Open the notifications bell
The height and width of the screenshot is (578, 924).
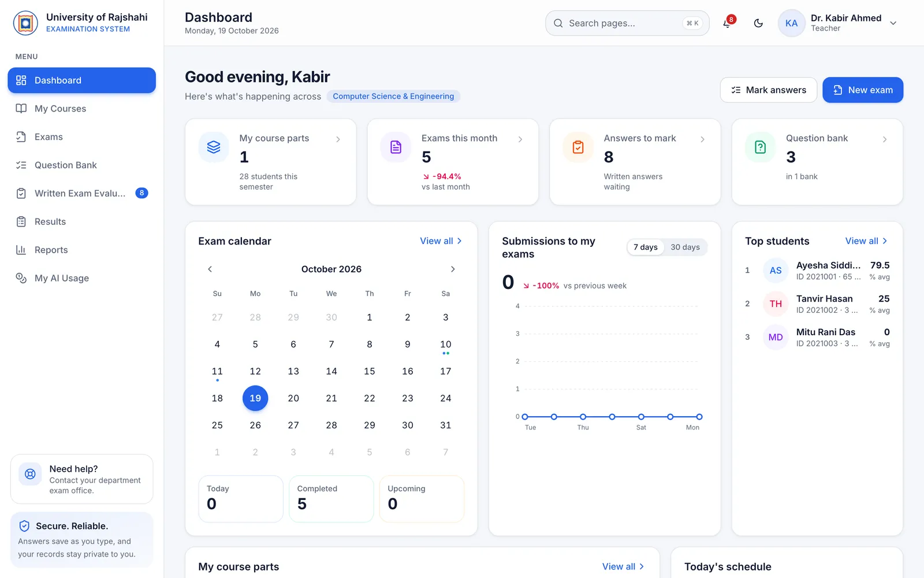click(x=727, y=23)
